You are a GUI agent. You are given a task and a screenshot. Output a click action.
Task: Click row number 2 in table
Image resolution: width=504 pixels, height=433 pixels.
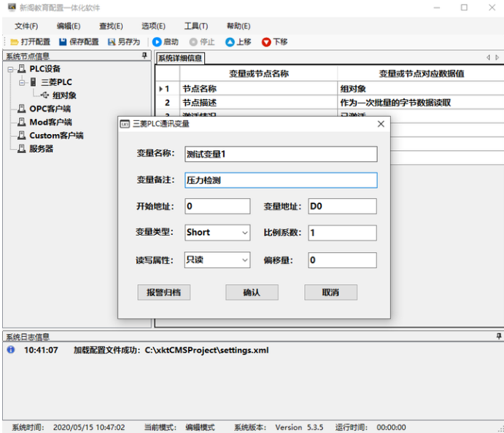pos(167,103)
